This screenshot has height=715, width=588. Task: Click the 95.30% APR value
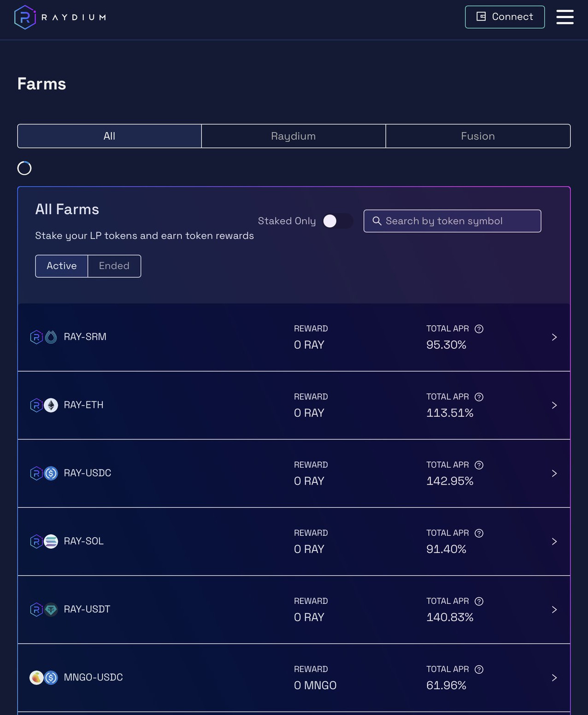pos(446,345)
